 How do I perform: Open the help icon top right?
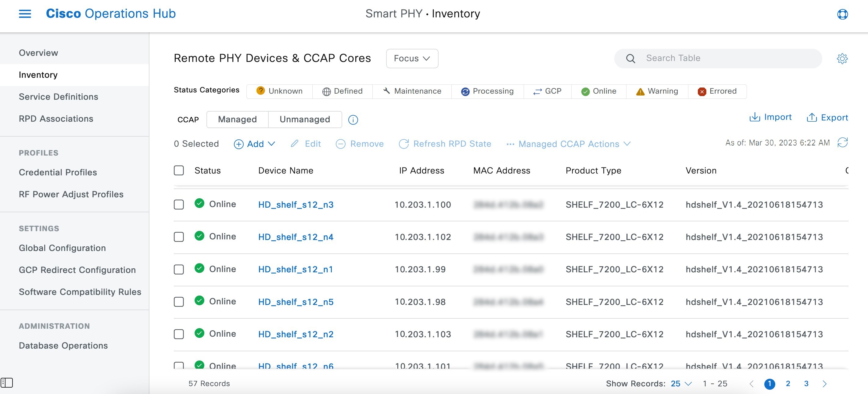tap(842, 14)
